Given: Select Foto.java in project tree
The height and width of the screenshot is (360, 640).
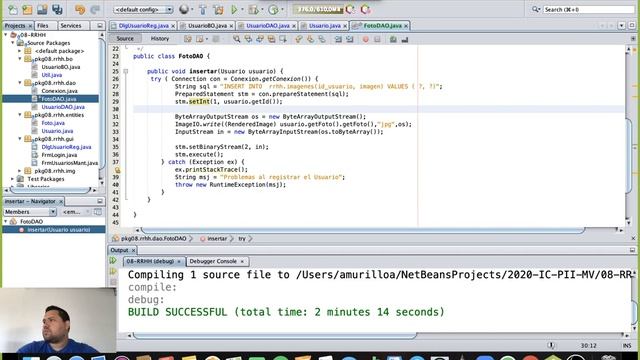Looking at the screenshot, I should [53, 123].
